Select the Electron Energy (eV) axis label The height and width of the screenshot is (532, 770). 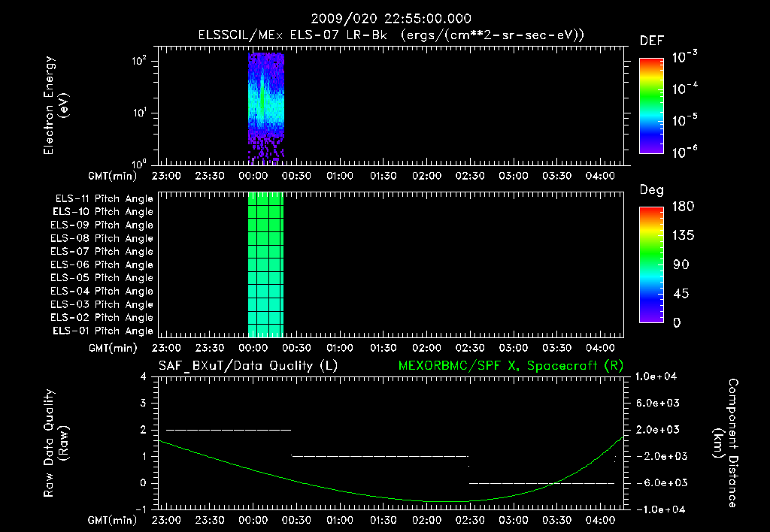56,105
